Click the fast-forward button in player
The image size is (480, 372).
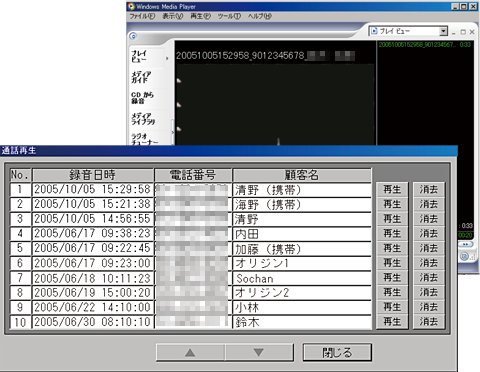pyautogui.click(x=466, y=244)
